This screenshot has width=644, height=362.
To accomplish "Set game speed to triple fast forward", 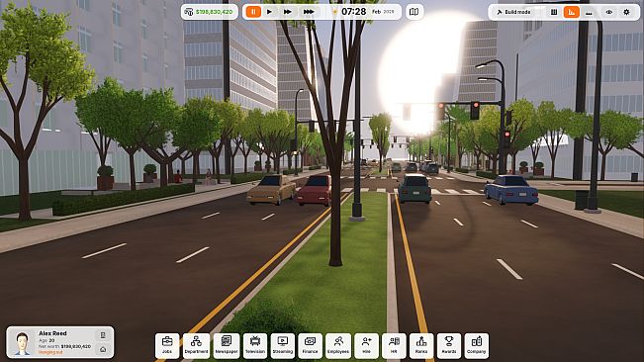I will coord(309,12).
